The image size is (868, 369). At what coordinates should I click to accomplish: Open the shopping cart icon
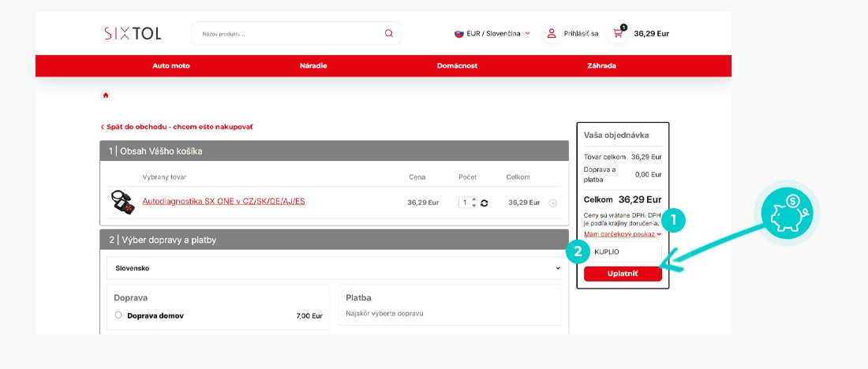[618, 33]
